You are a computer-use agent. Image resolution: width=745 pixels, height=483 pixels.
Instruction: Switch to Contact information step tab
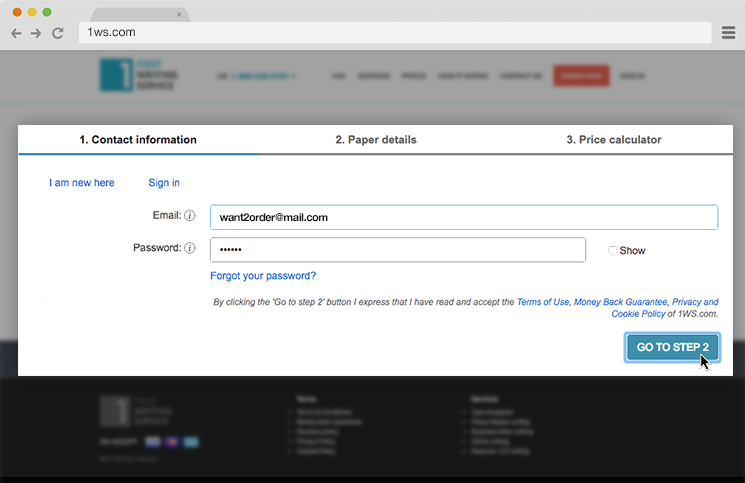pos(138,140)
